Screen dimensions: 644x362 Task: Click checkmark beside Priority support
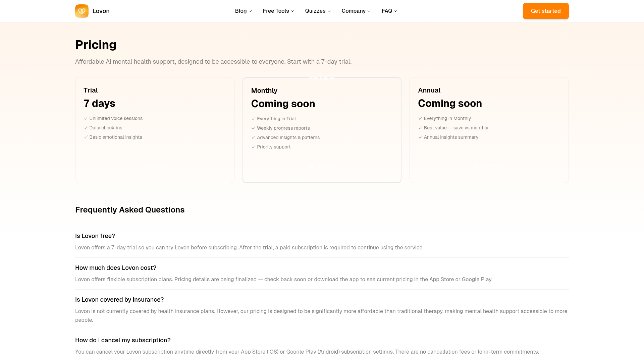(x=254, y=147)
